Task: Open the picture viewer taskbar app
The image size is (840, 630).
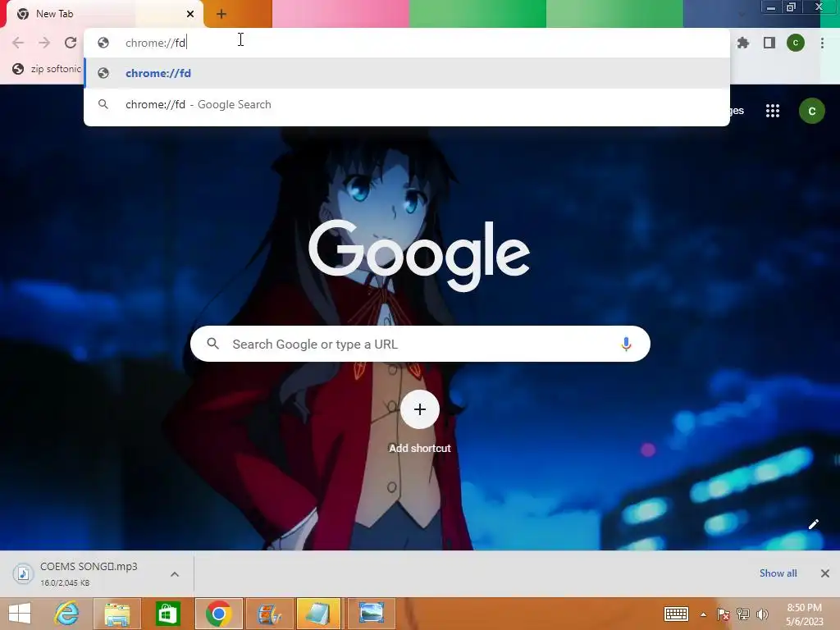Action: coord(372,614)
